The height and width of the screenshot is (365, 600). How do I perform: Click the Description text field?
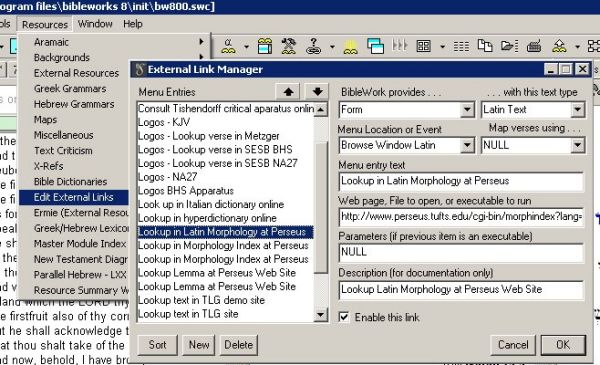pyautogui.click(x=461, y=289)
